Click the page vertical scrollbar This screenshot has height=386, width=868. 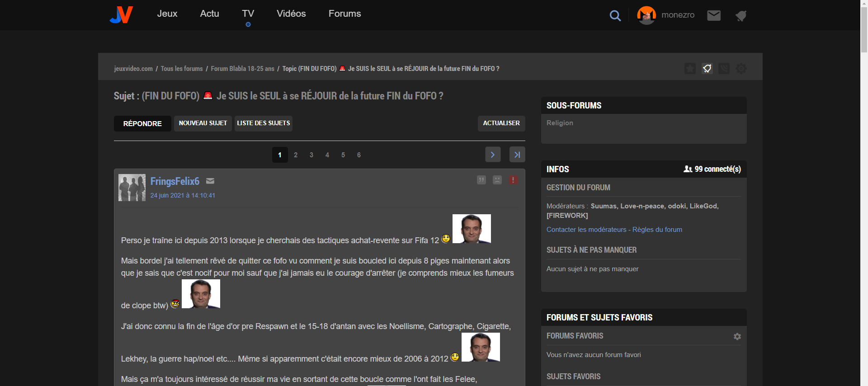[864, 181]
